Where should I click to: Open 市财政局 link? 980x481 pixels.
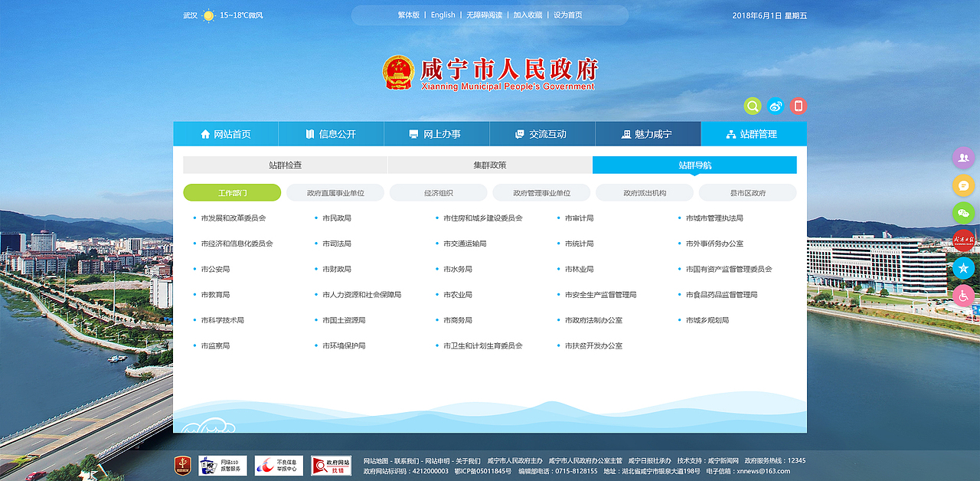[337, 270]
